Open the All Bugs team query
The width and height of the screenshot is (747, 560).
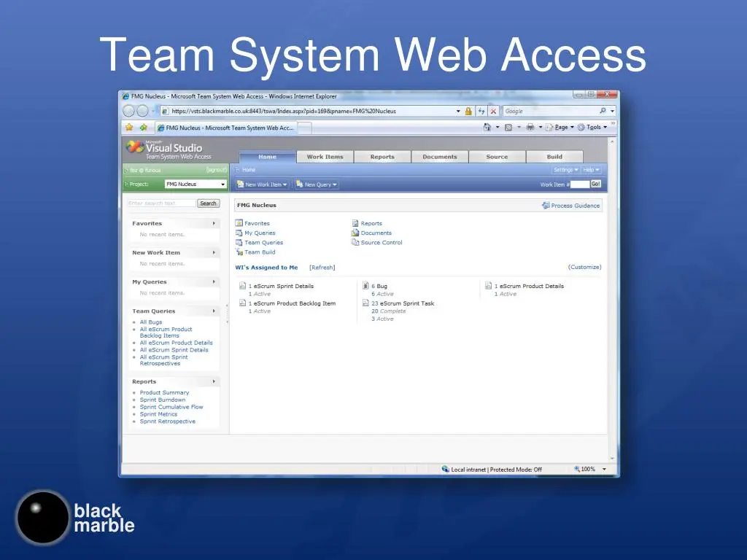tap(151, 322)
